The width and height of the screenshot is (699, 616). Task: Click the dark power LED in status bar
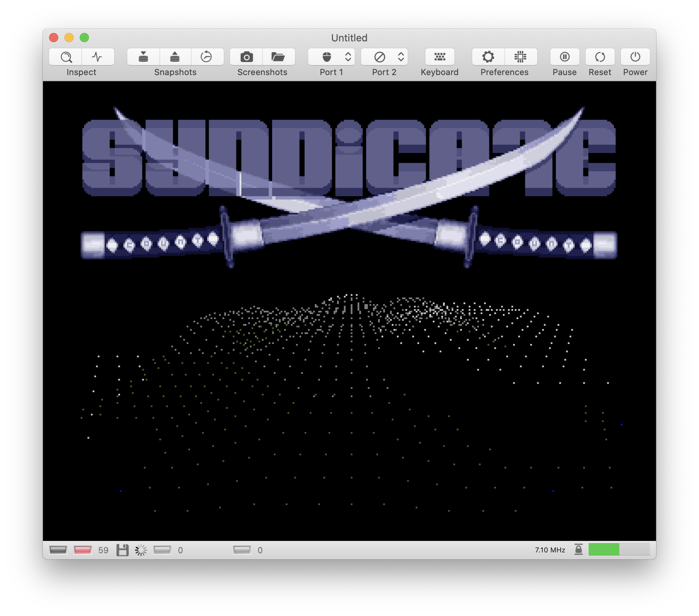(58, 550)
